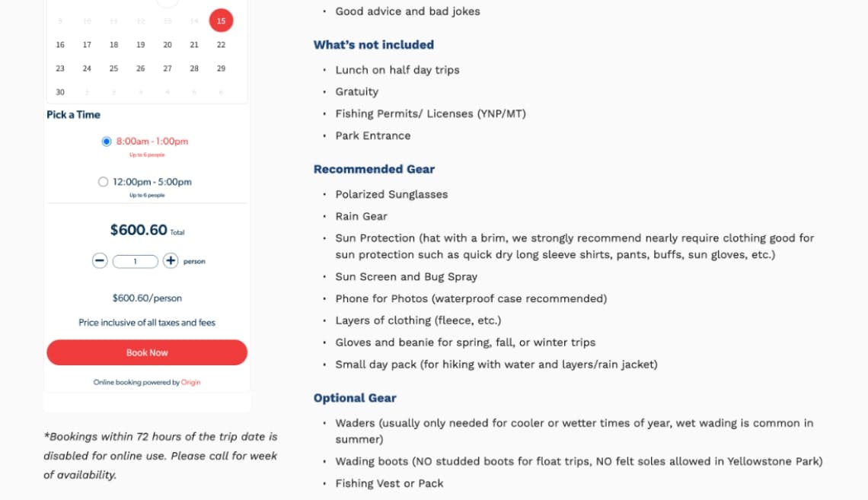Select date 30 on the calendar
This screenshot has height=500, width=868.
point(60,91)
